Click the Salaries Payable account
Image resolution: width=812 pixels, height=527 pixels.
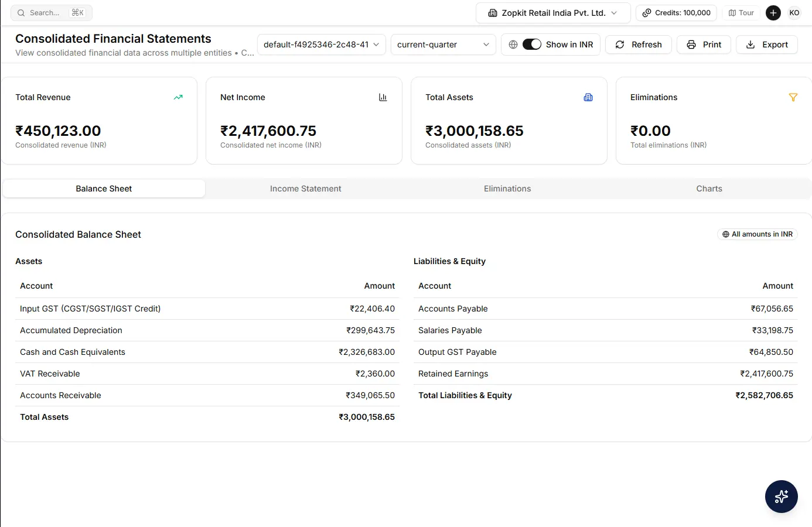coord(450,330)
